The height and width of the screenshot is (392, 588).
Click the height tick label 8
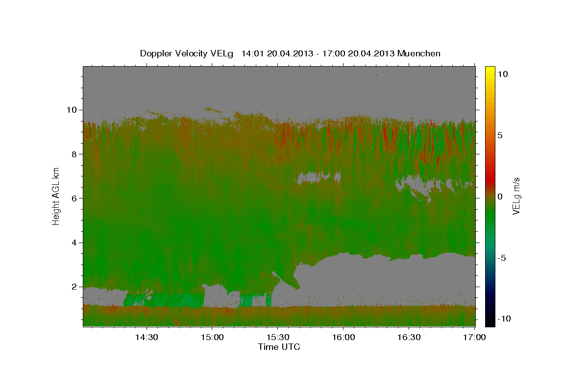75,154
